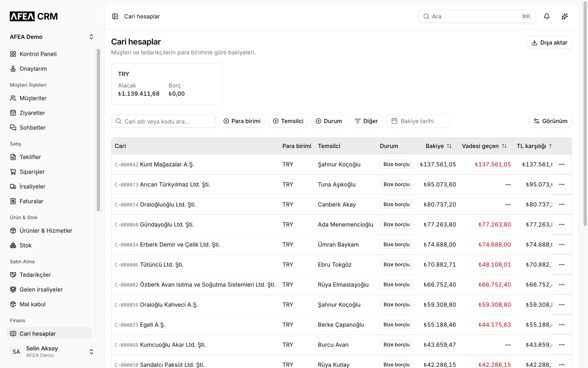
Task: Open the Para birimi filter dropdown
Action: [242, 121]
